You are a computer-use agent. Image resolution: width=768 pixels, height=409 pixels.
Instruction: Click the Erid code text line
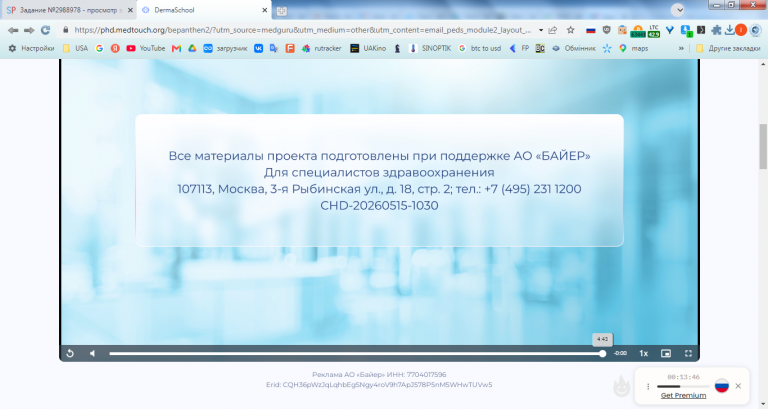(x=379, y=385)
